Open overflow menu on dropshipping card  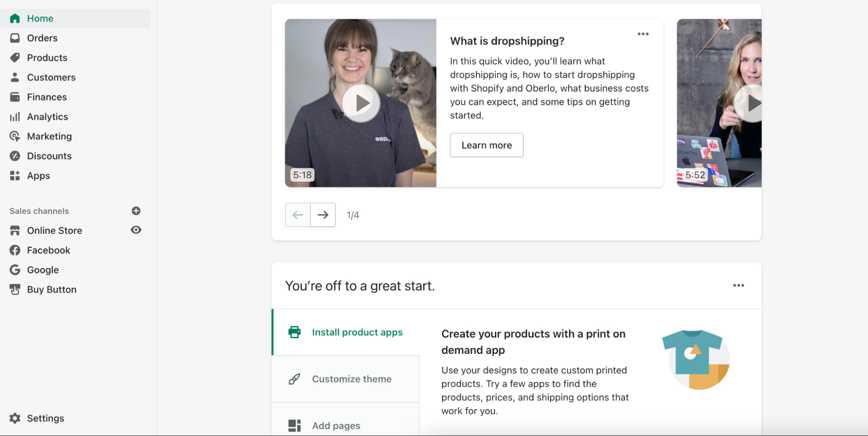pos(643,33)
